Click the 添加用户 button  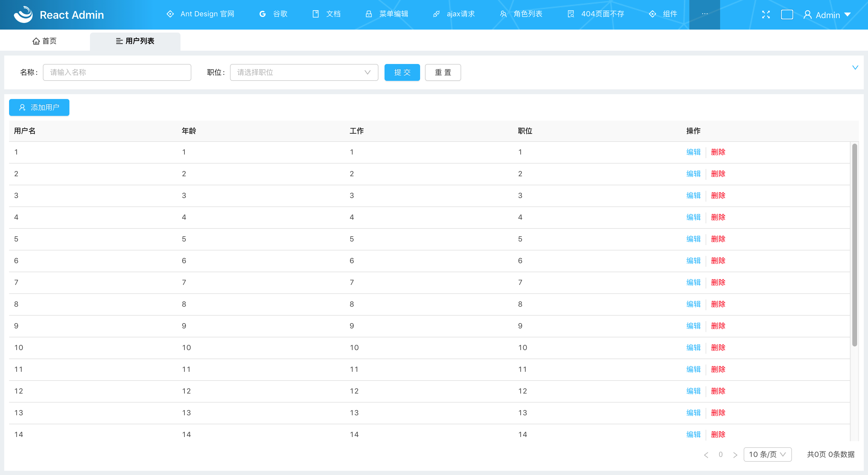click(39, 107)
